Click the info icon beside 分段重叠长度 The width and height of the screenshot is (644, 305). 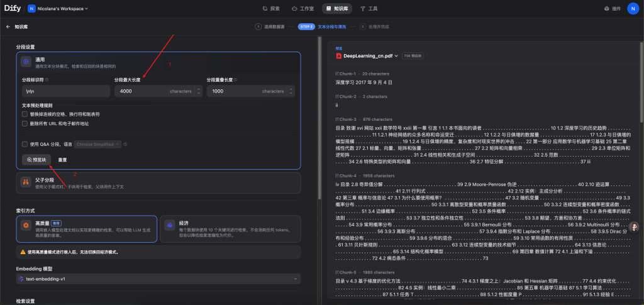click(235, 80)
